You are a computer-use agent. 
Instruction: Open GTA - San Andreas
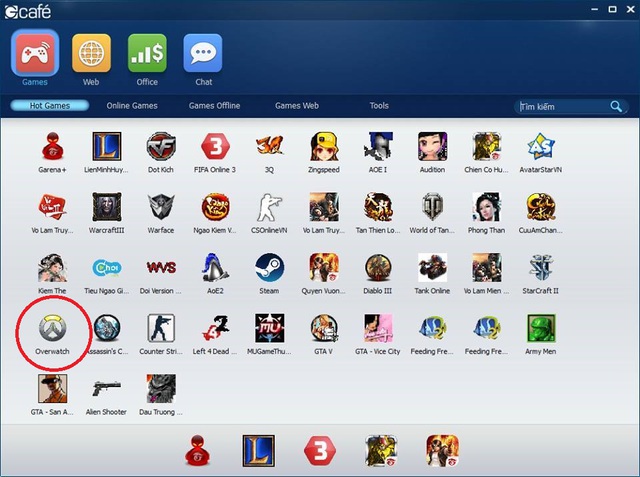click(x=52, y=395)
